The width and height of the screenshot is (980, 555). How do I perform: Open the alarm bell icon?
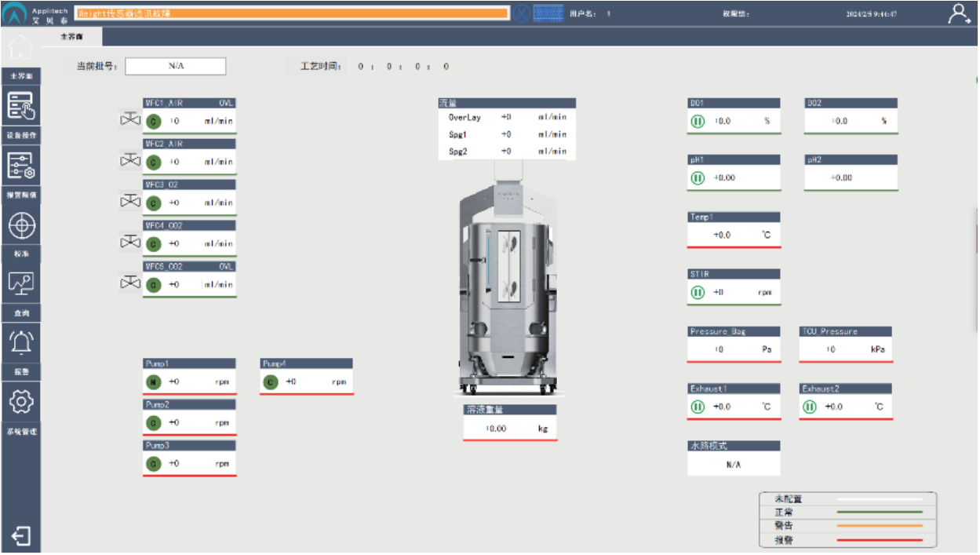point(21,342)
